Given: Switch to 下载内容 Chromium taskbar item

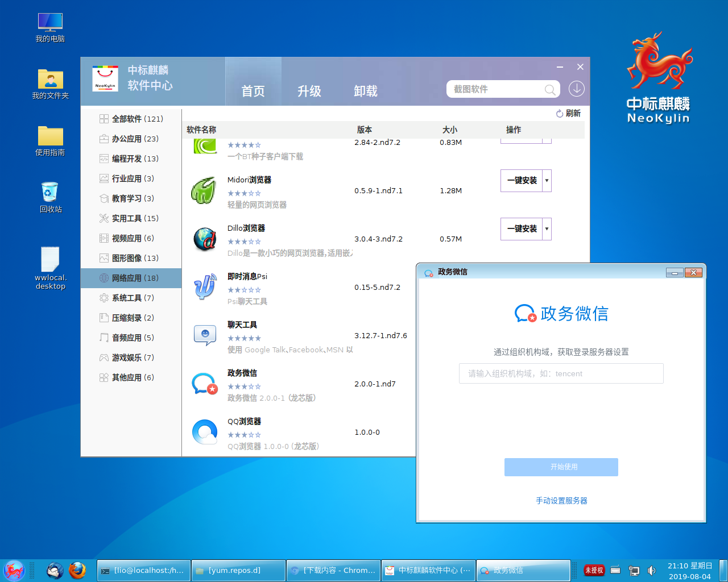Looking at the screenshot, I should (x=333, y=570).
